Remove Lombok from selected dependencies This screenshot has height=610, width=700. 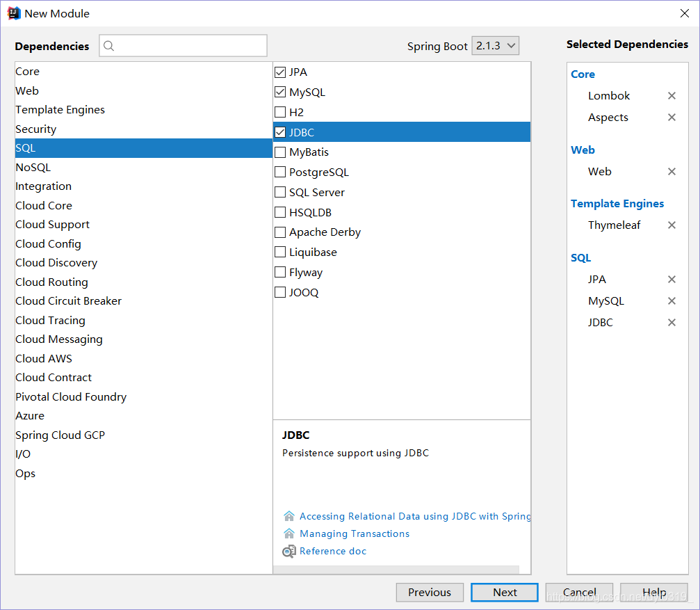[671, 95]
